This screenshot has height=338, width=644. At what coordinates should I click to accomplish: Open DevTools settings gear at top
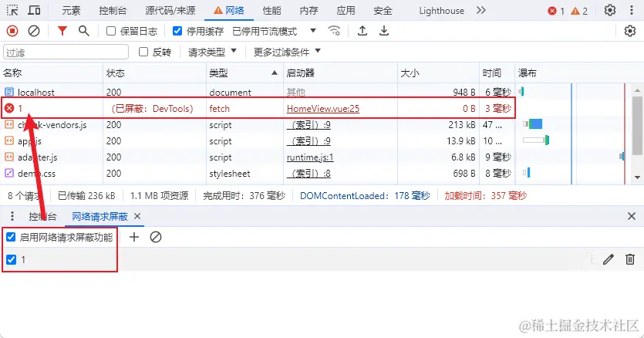tap(610, 10)
